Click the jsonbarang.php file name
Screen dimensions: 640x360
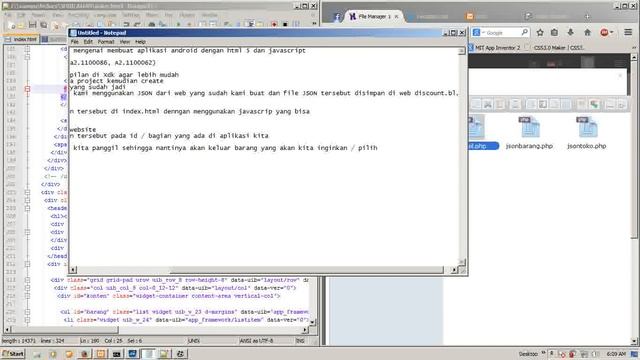click(x=529, y=146)
